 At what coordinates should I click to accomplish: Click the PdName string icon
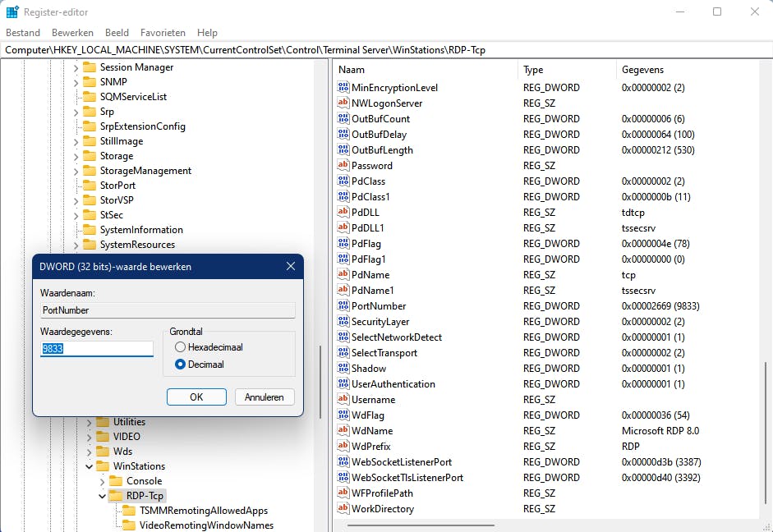(343, 274)
